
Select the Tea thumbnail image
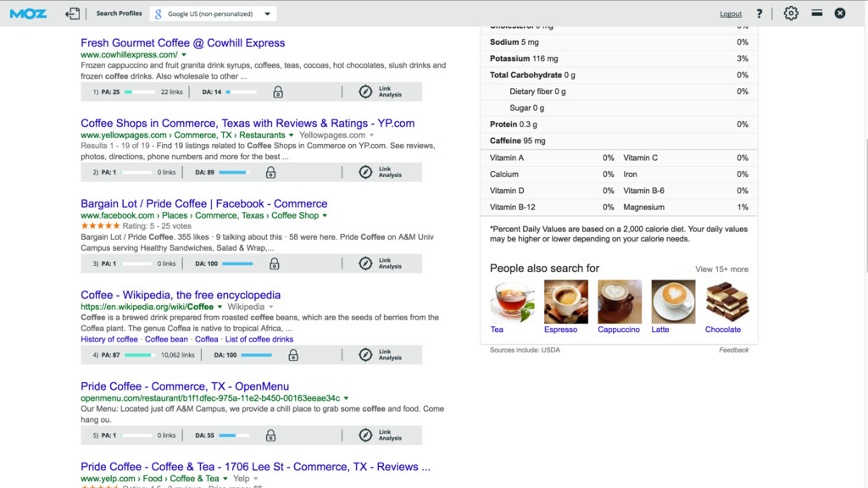click(x=512, y=302)
